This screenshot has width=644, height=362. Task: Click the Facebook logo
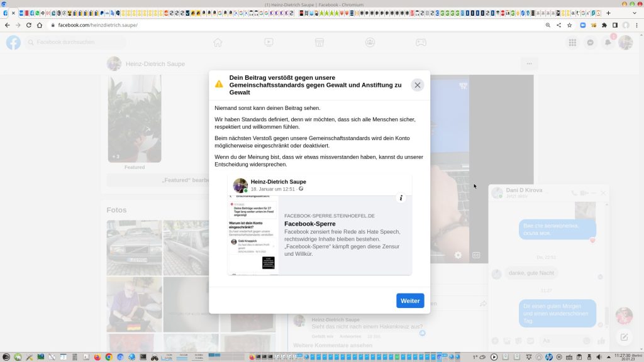[13, 42]
